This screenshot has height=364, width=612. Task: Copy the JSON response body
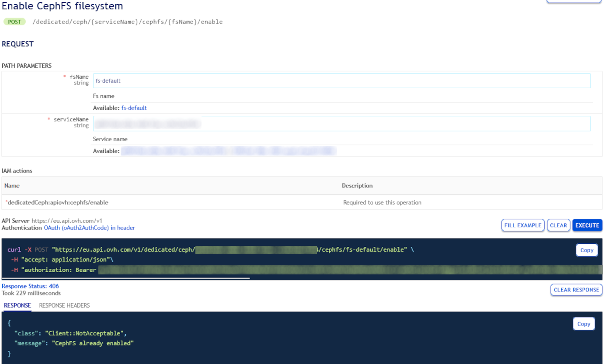[584, 323]
